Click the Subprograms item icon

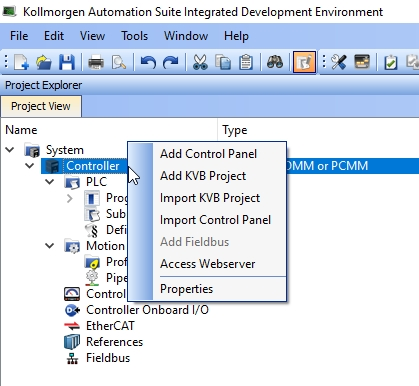(92, 214)
